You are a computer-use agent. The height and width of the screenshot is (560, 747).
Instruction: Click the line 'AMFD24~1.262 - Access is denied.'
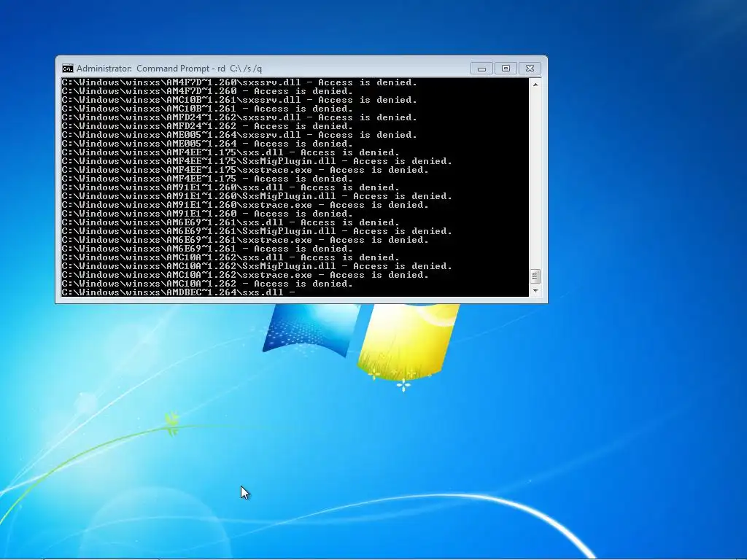coord(207,126)
